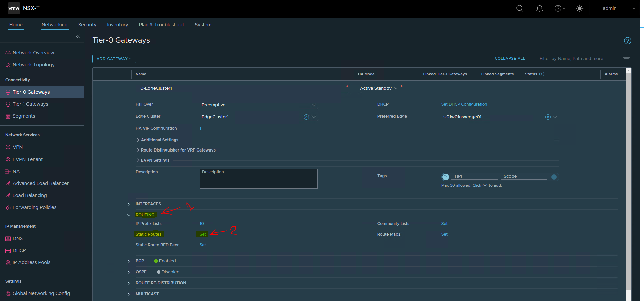The width and height of the screenshot is (644, 301).
Task: Open HA VIP Configuration count 1
Action: click(x=200, y=128)
